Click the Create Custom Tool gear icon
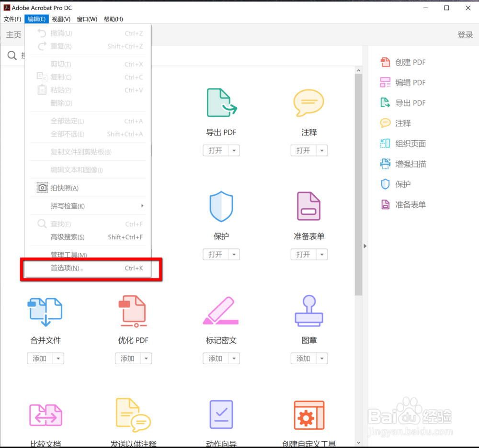The image size is (479, 448). click(309, 415)
